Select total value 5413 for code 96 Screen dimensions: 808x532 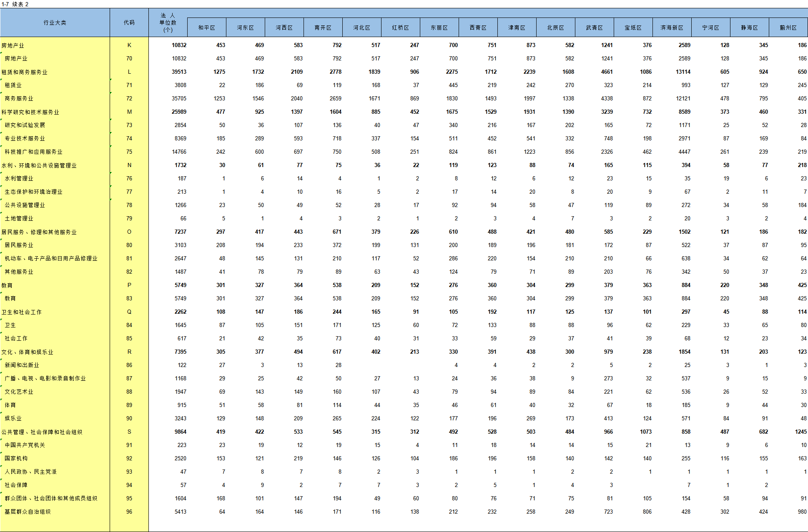pos(181,512)
